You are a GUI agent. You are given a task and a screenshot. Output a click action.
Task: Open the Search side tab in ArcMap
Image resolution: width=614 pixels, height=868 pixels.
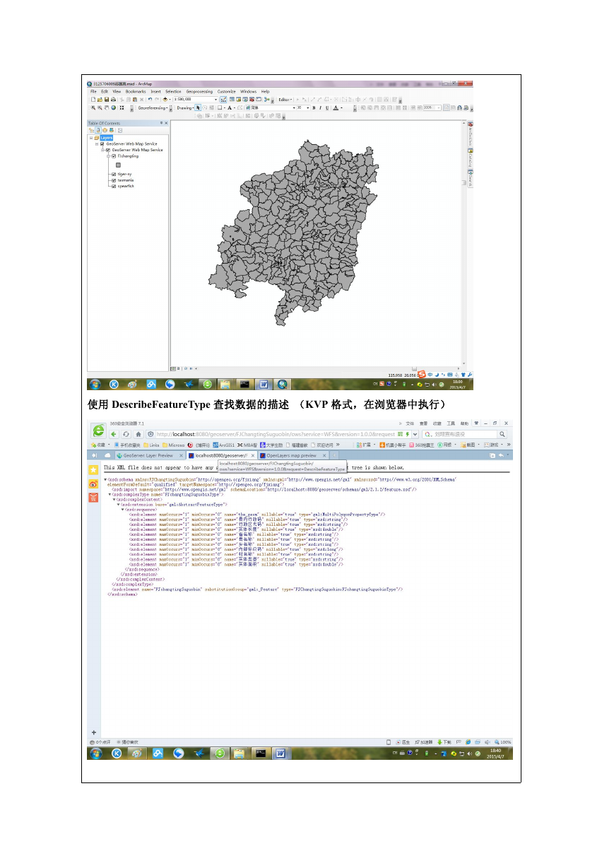click(x=471, y=178)
